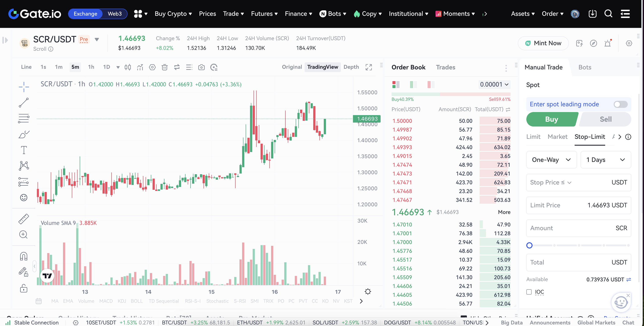Switch to the Trades tab
This screenshot has width=644, height=326.
pos(445,67)
